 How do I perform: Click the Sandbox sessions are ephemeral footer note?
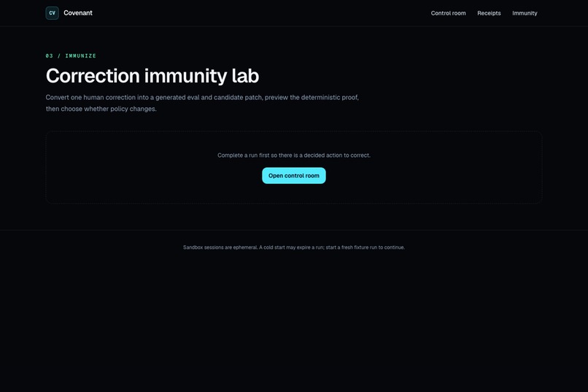[x=293, y=247]
